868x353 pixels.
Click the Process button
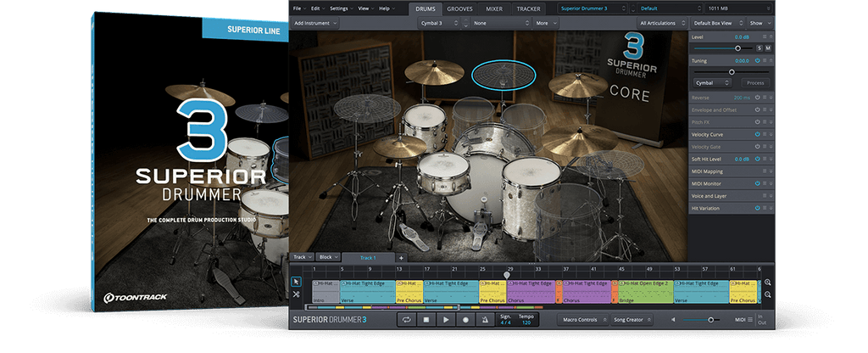click(755, 83)
